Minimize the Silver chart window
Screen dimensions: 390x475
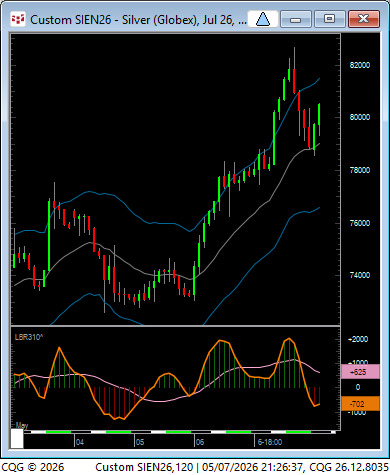(296, 19)
